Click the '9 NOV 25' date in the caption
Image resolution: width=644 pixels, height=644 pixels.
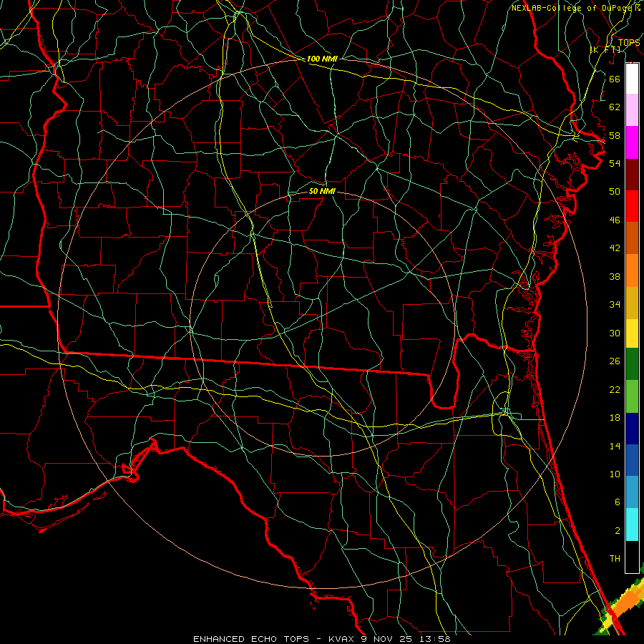tap(388, 639)
